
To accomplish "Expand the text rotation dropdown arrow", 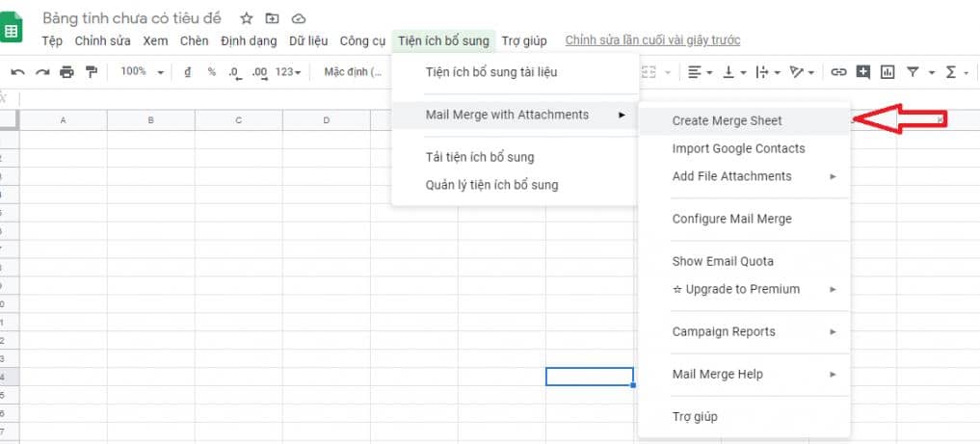I will (x=810, y=73).
